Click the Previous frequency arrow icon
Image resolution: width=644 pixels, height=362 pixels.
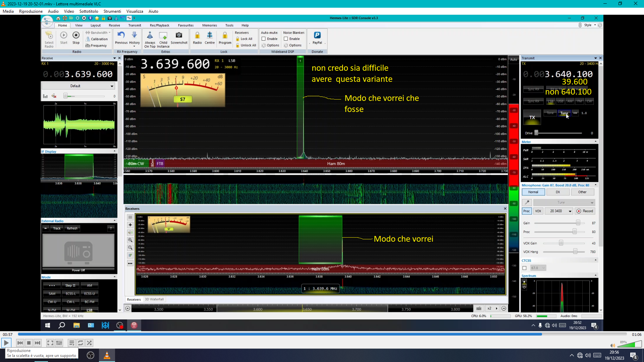(121, 35)
